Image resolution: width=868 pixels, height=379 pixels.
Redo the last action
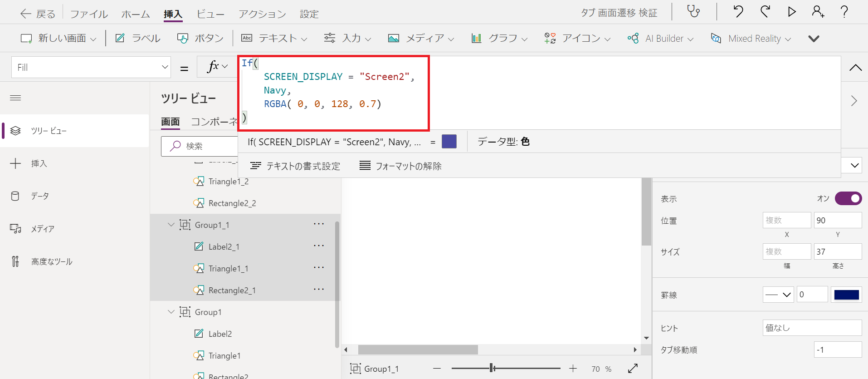[765, 11]
